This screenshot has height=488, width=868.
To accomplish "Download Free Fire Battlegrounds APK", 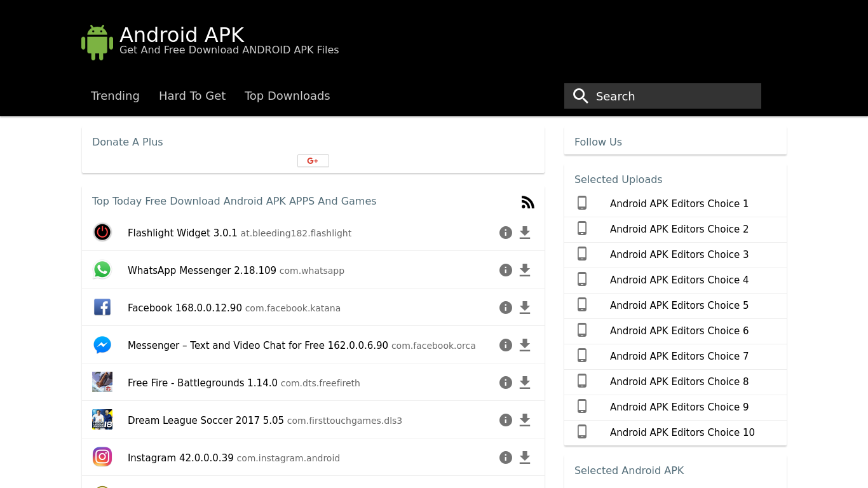I will click(525, 383).
